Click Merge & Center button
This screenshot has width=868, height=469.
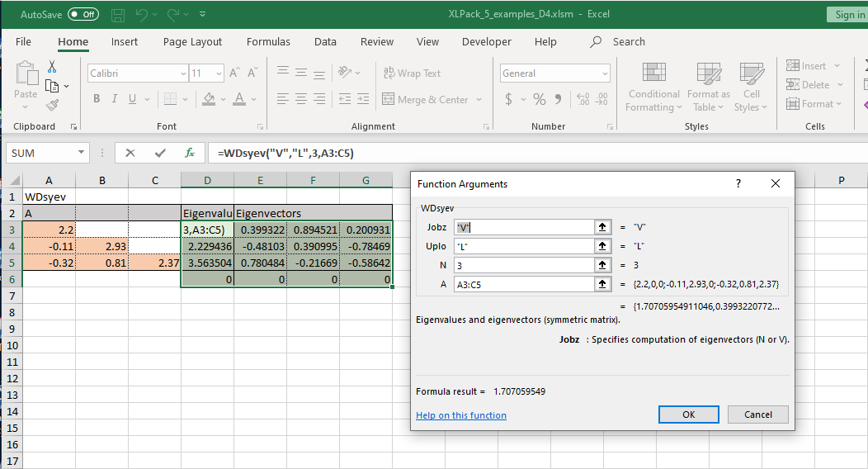pyautogui.click(x=425, y=100)
